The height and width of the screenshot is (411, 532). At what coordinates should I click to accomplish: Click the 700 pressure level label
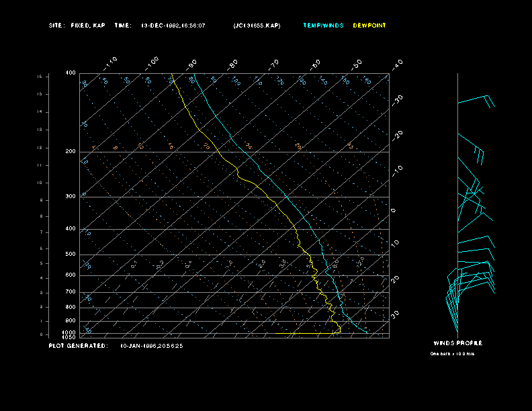71,292
